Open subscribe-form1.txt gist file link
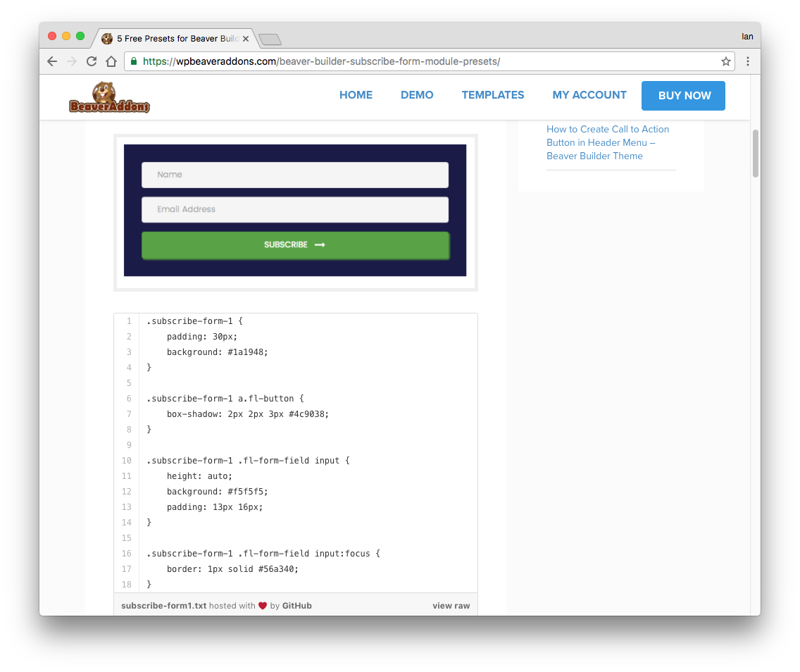800x672 pixels. point(164,606)
